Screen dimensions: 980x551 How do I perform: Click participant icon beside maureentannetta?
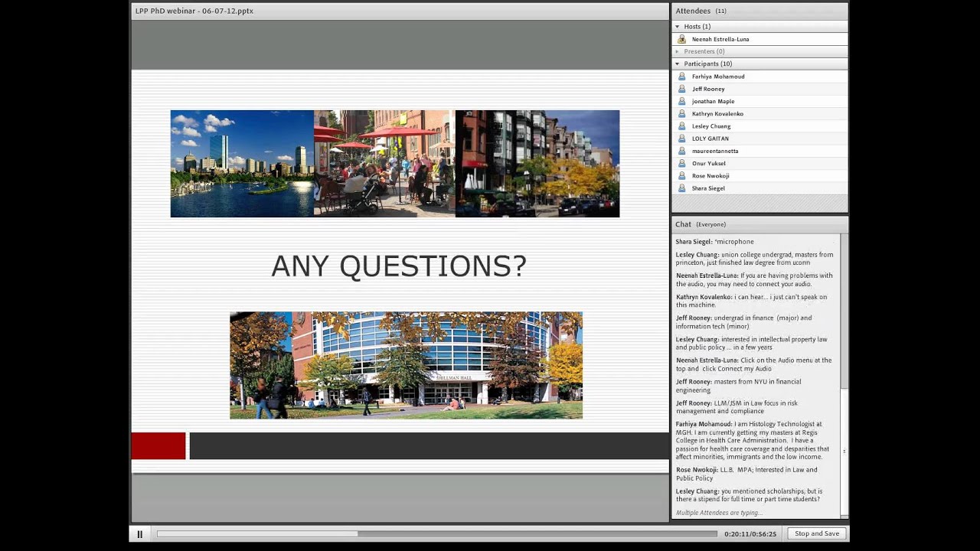(x=681, y=151)
